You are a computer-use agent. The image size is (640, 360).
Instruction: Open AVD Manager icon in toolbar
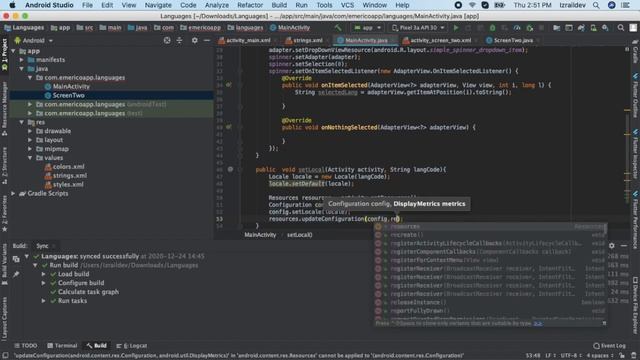593,28
